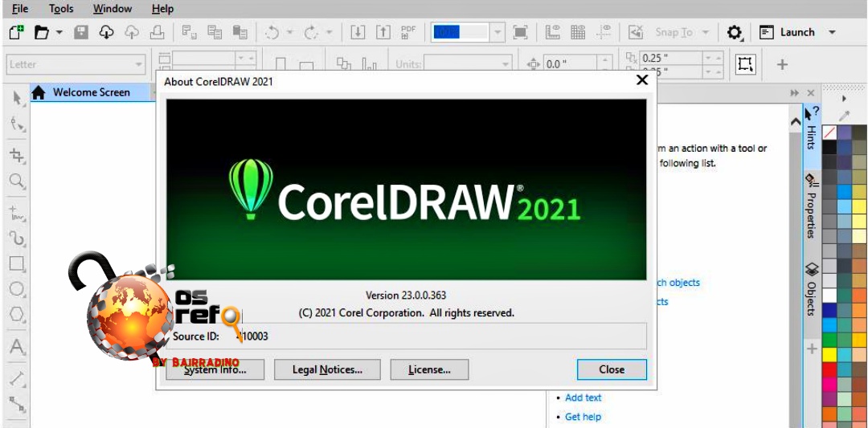Click the Publish to PDF icon
This screenshot has width=868, height=428.
[x=408, y=33]
